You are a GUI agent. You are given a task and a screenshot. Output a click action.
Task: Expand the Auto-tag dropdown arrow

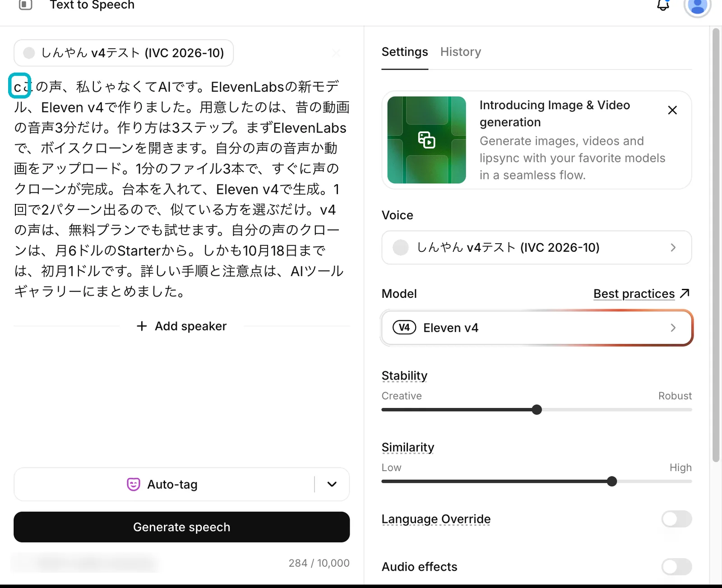(x=332, y=484)
